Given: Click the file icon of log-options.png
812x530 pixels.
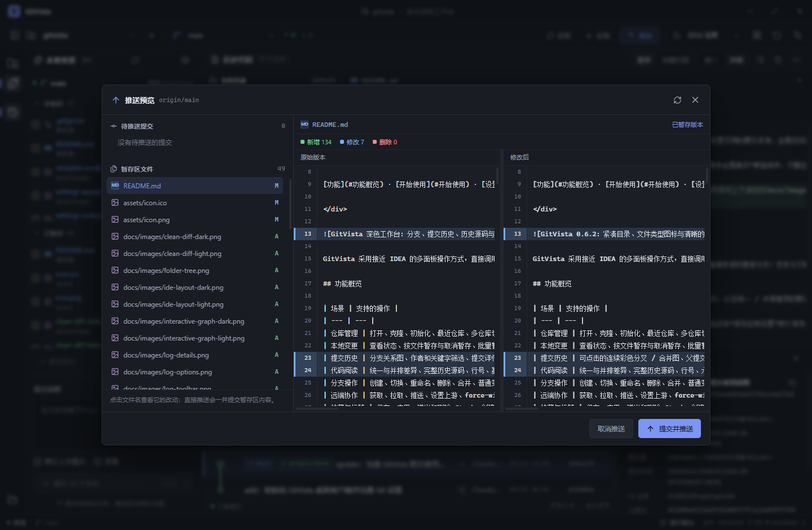Looking at the screenshot, I should pyautogui.click(x=115, y=372).
